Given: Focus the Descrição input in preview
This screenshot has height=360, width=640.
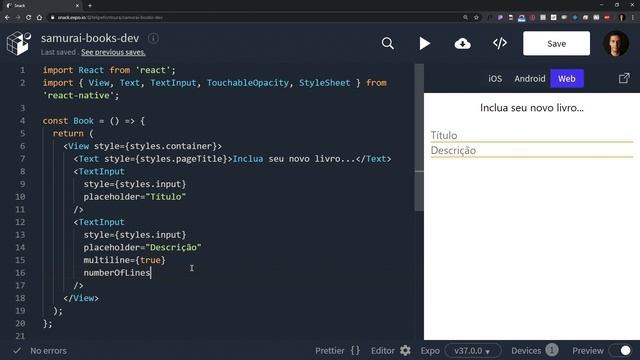Looking at the screenshot, I should coord(532,151).
